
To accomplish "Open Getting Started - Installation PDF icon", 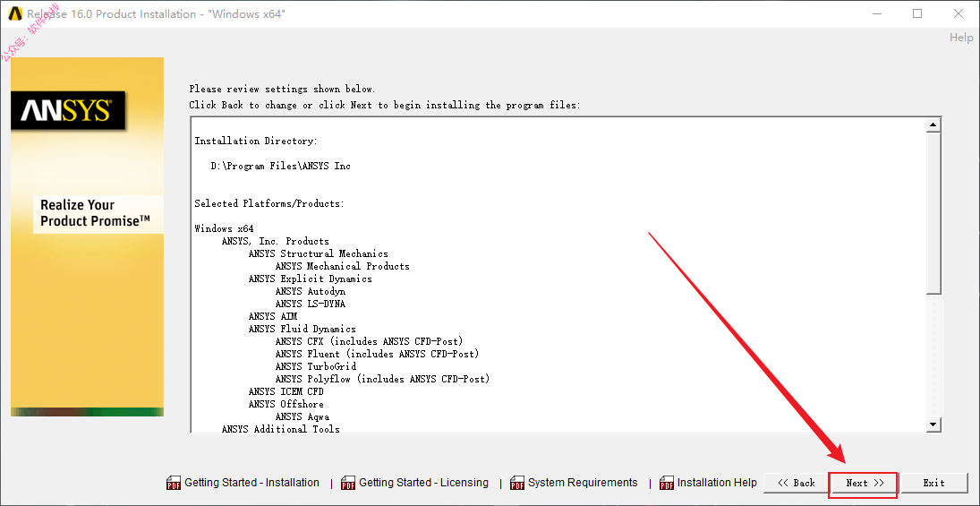I will (173, 483).
